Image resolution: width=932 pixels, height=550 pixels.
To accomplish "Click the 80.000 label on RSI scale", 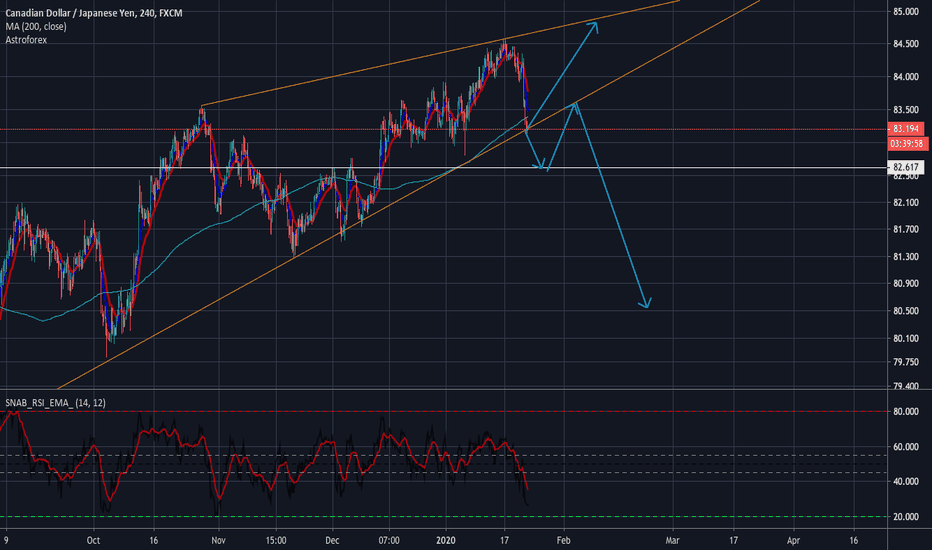I will tap(905, 411).
